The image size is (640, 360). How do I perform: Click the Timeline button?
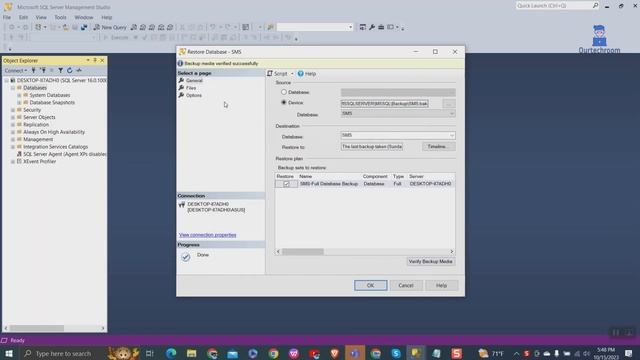[x=438, y=147]
